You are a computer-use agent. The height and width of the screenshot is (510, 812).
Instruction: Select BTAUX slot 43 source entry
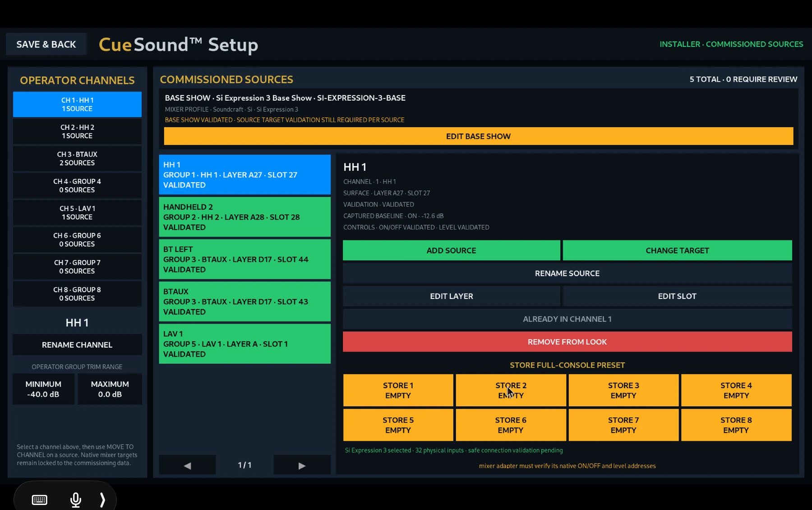245,301
